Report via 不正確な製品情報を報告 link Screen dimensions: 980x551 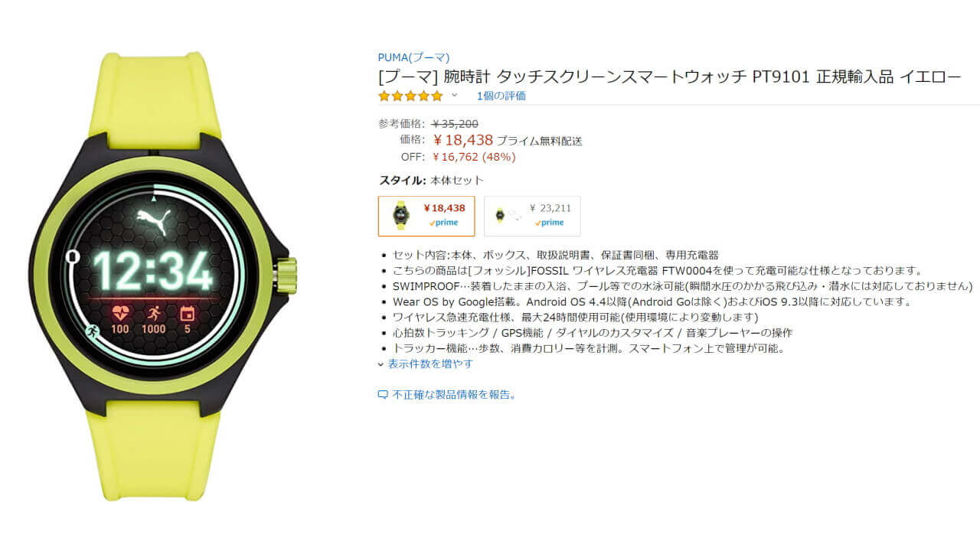(x=455, y=395)
